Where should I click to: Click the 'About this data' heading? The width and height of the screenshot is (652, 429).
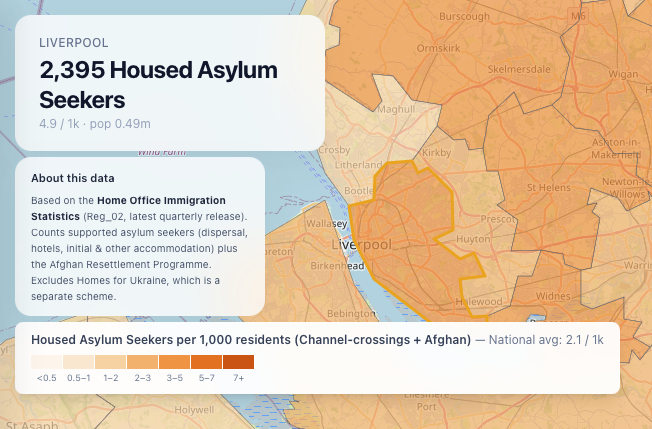[73, 178]
